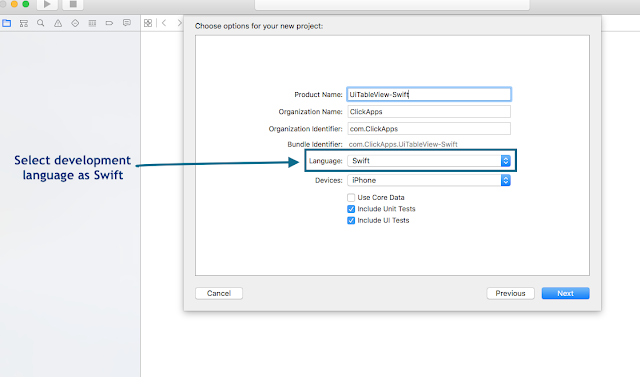Go to the Previous step
Image resolution: width=640 pixels, height=377 pixels.
click(x=511, y=293)
